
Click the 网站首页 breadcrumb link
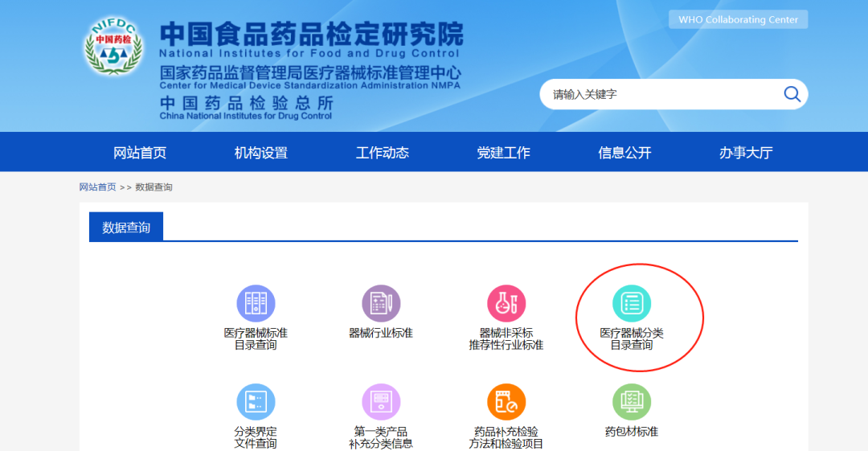pyautogui.click(x=97, y=187)
